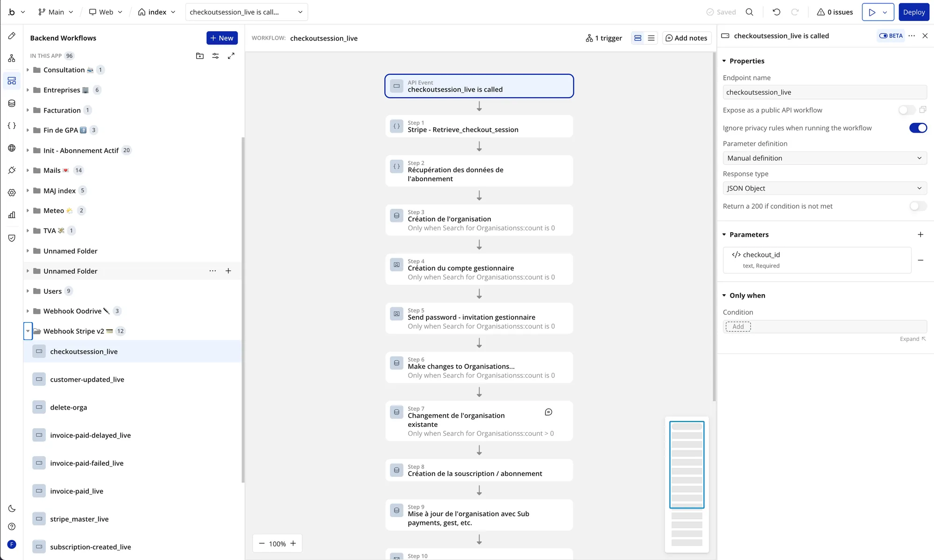Open the Logs bar-chart icon in sidebar

click(12, 215)
